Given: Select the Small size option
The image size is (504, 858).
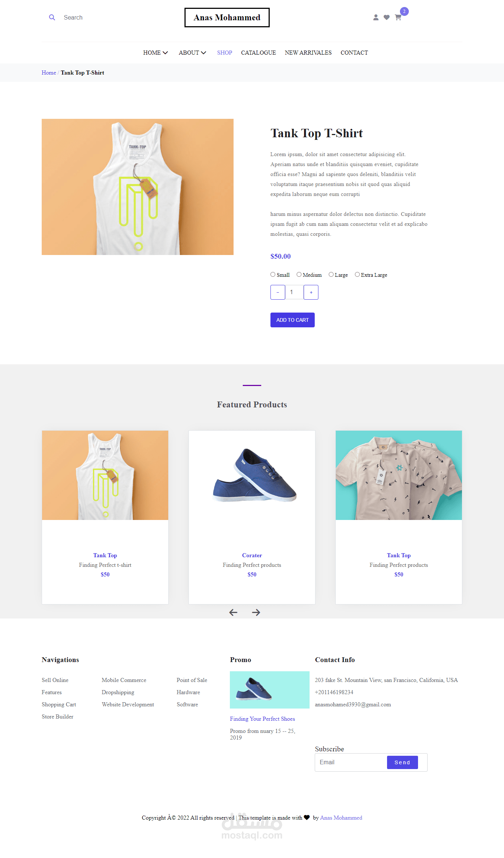Looking at the screenshot, I should pos(273,275).
